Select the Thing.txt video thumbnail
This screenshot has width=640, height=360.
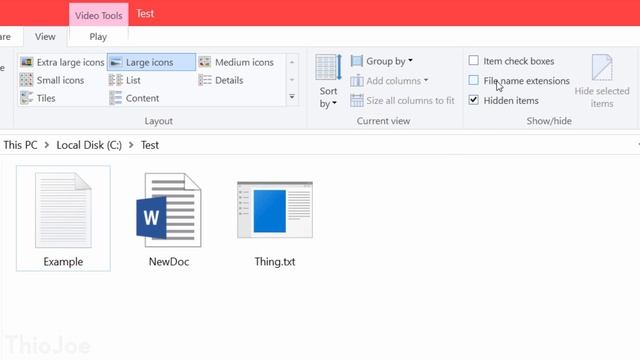(275, 210)
